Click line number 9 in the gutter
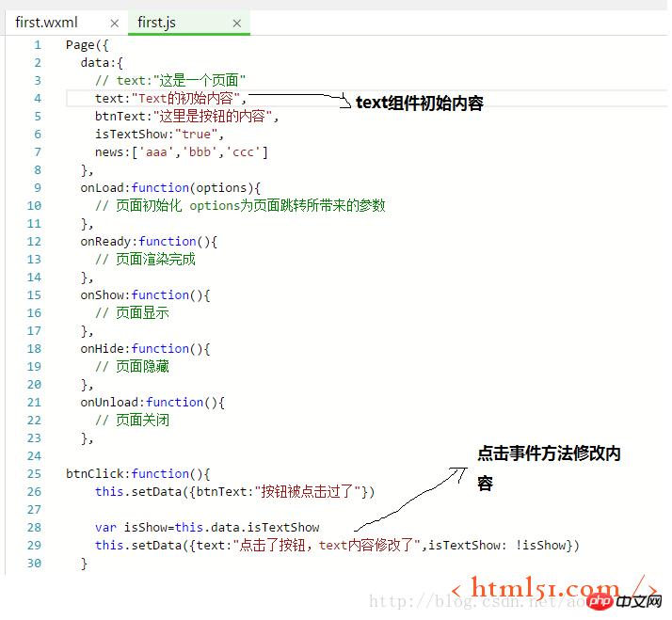The image size is (672, 620). [x=37, y=188]
